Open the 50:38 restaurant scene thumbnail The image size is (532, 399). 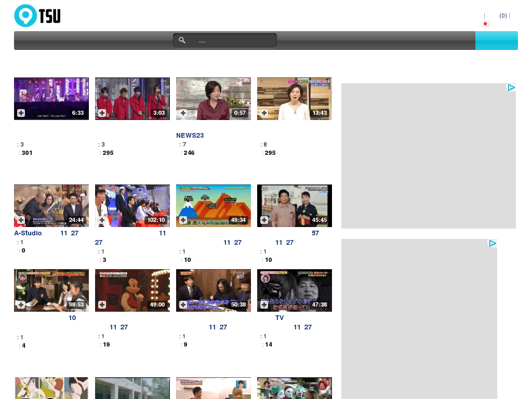214,290
